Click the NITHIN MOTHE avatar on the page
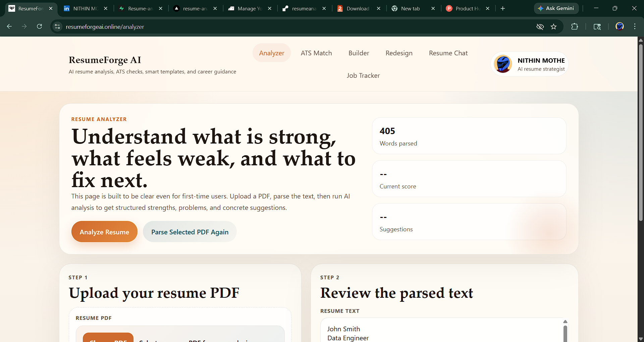The height and width of the screenshot is (342, 644). 502,64
